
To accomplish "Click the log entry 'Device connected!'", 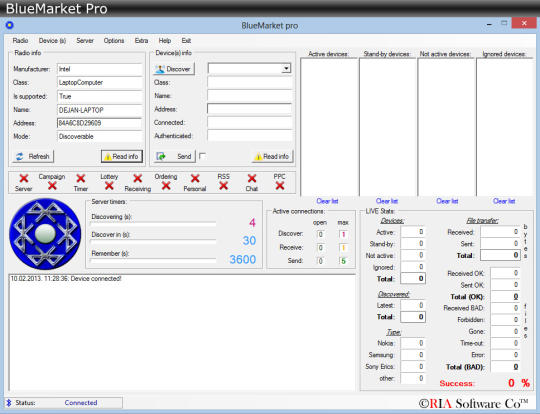I will [x=66, y=279].
